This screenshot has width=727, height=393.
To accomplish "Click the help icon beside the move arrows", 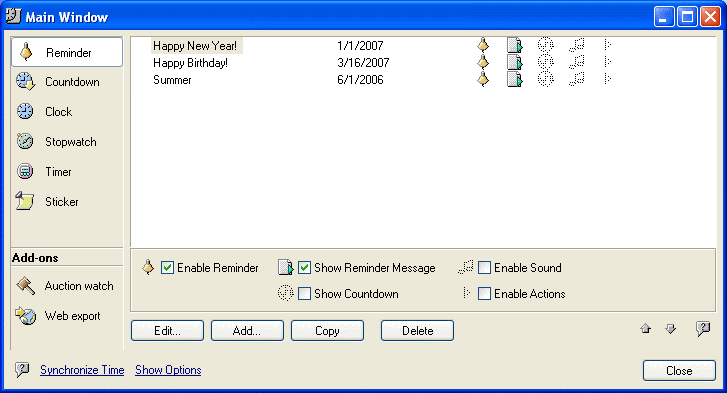I will (x=703, y=329).
